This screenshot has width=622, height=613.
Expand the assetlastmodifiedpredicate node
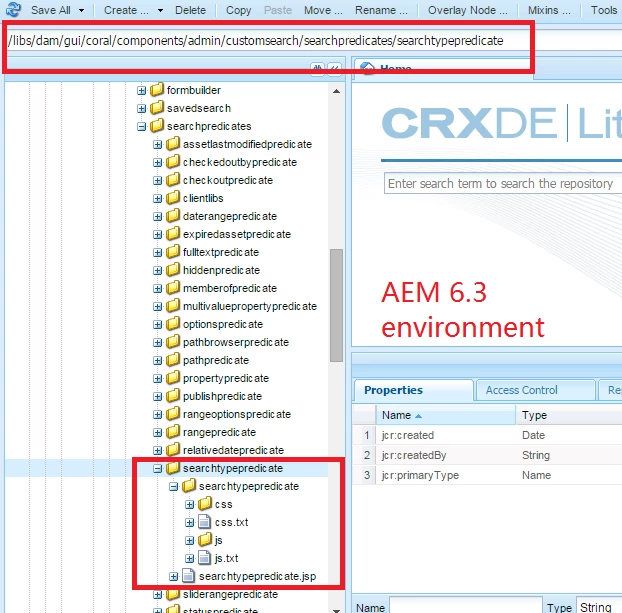pos(157,144)
